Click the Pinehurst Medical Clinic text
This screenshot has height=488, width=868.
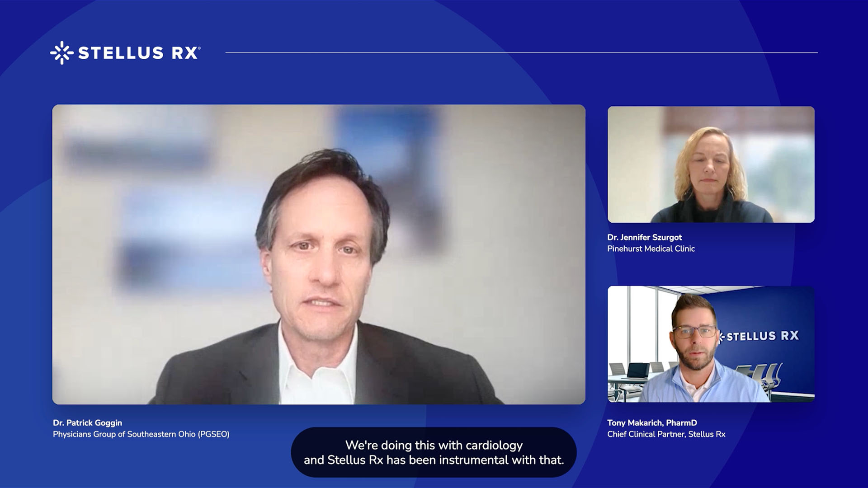pos(651,249)
